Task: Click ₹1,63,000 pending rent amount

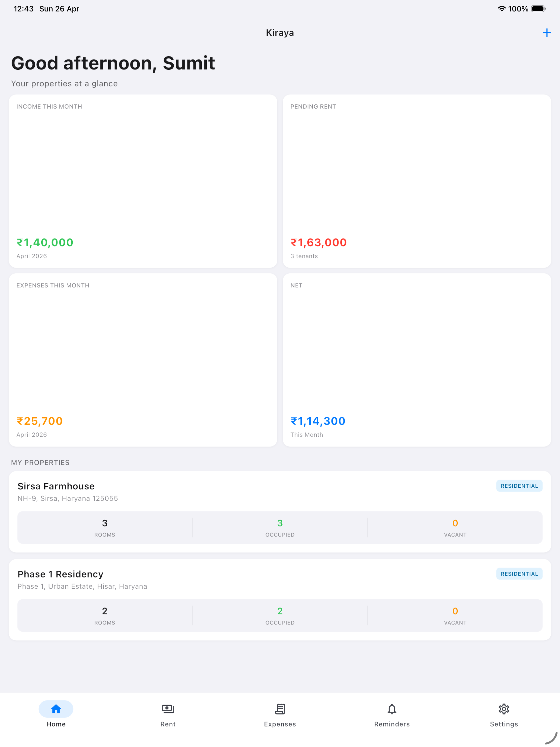Action: coord(319,243)
